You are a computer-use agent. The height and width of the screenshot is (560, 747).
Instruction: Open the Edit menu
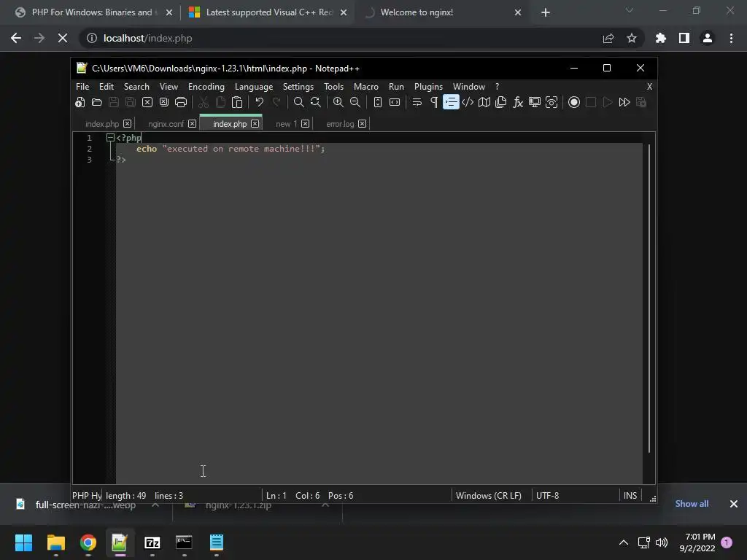tap(107, 87)
